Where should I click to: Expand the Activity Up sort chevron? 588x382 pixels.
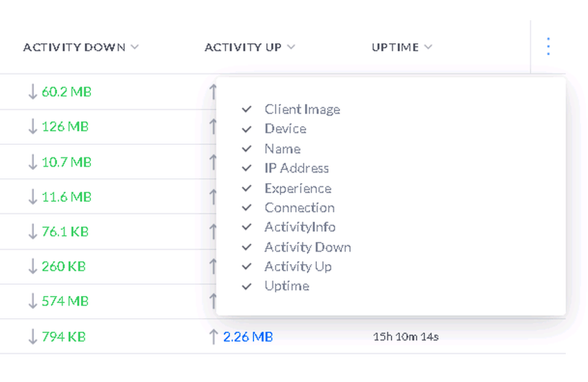coord(291,47)
